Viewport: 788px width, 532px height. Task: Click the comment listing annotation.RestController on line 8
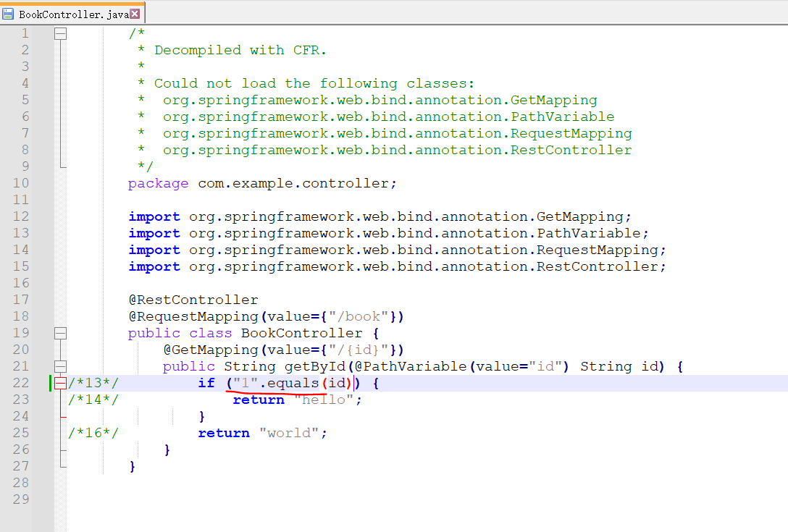pyautogui.click(x=397, y=150)
